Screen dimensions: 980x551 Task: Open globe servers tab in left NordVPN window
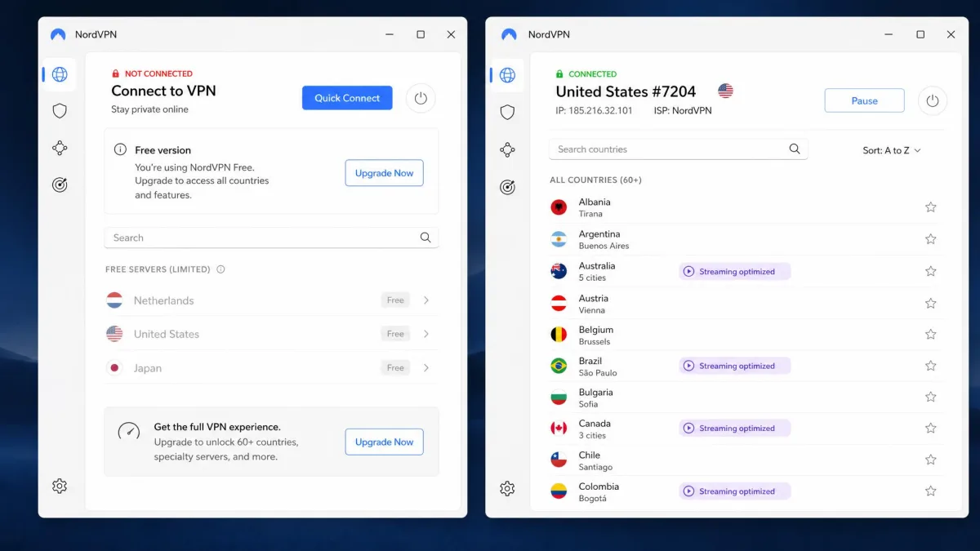pos(60,74)
